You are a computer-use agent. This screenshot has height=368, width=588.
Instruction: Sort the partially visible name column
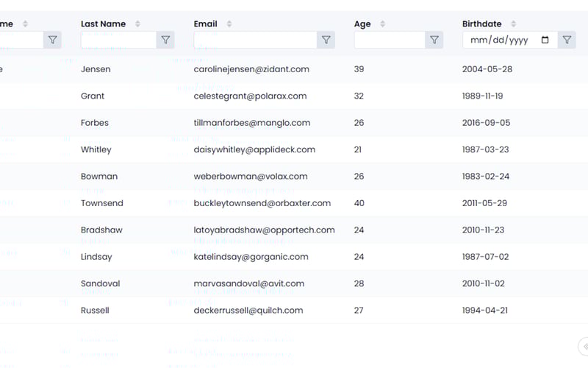(25, 24)
